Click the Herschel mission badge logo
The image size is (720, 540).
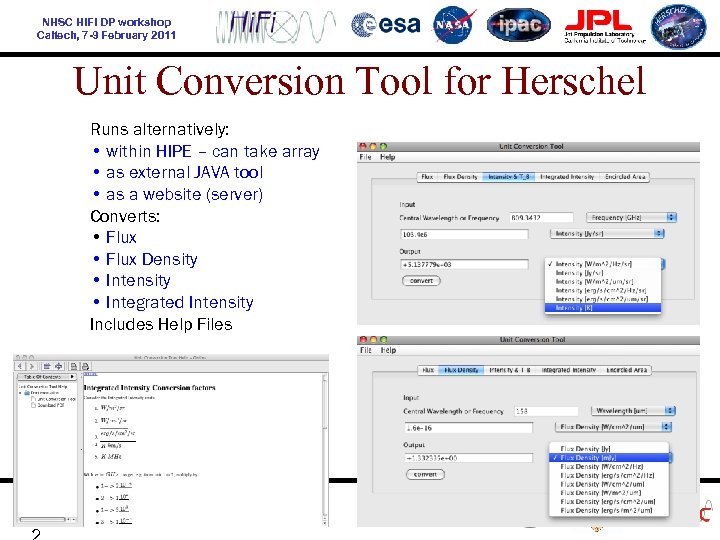click(678, 26)
